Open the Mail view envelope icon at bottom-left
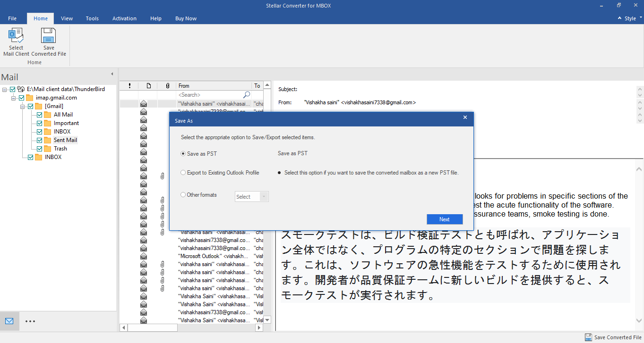Image resolution: width=644 pixels, height=343 pixels. [x=9, y=321]
